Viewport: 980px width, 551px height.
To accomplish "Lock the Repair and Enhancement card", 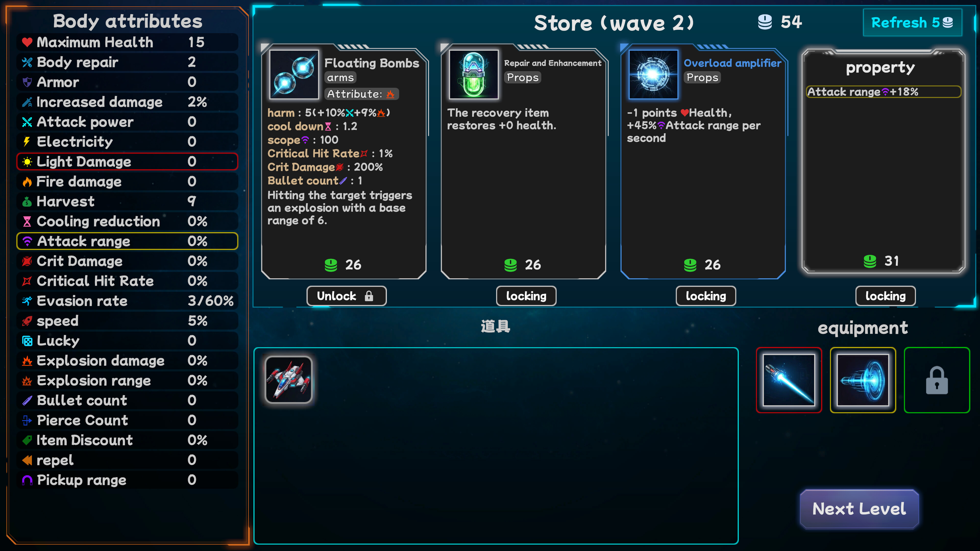I will pos(526,296).
